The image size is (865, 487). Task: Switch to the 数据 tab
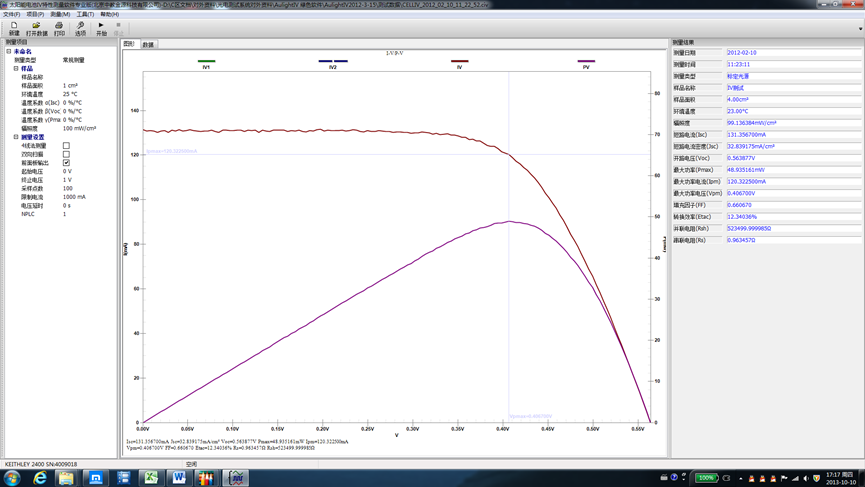coord(148,45)
